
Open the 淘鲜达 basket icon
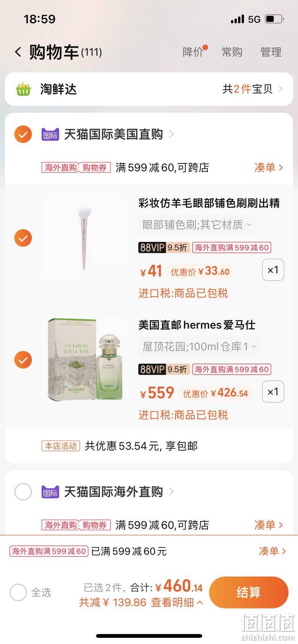pos(23,89)
